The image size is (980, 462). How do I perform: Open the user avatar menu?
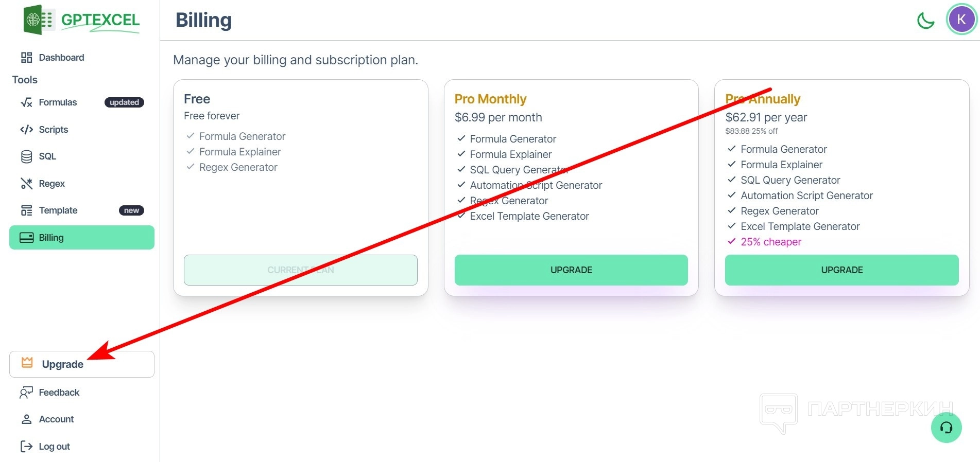pos(961,20)
